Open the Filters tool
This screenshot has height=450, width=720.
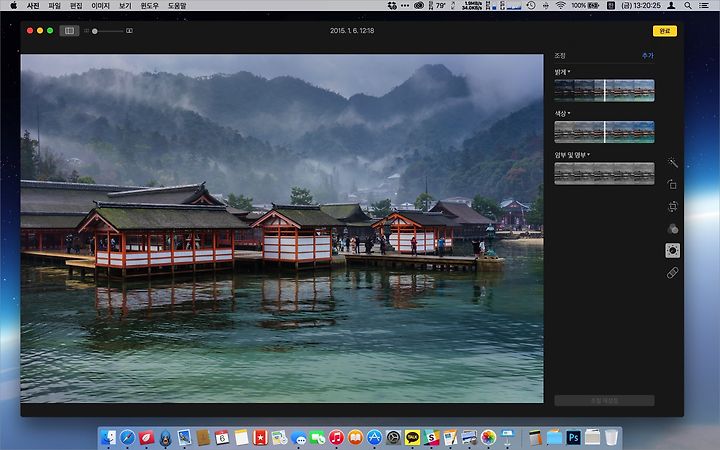coord(672,229)
